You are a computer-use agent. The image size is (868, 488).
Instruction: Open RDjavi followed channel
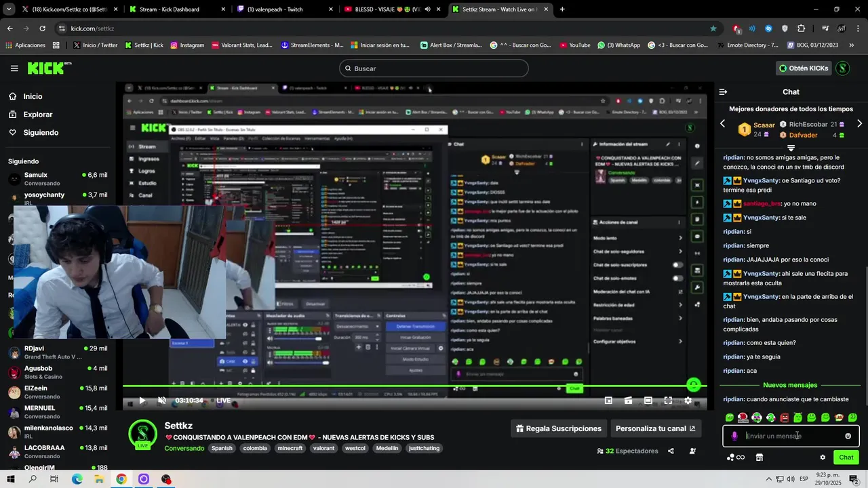58,352
